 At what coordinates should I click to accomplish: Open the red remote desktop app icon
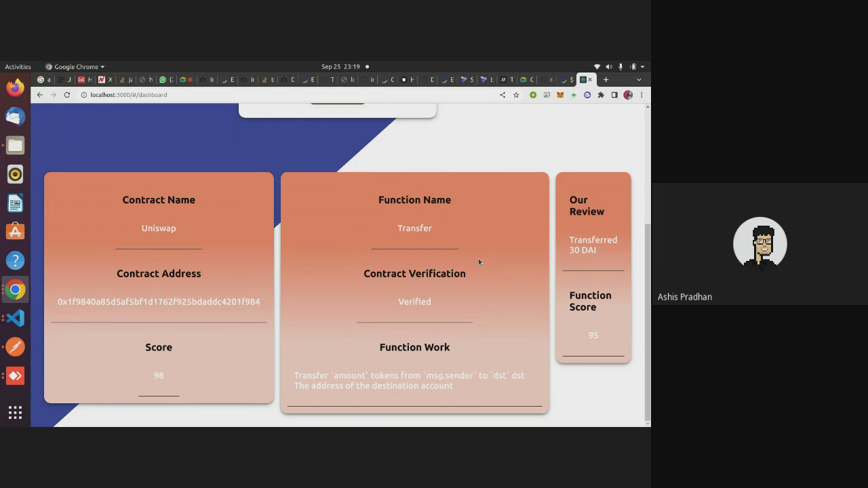point(15,375)
